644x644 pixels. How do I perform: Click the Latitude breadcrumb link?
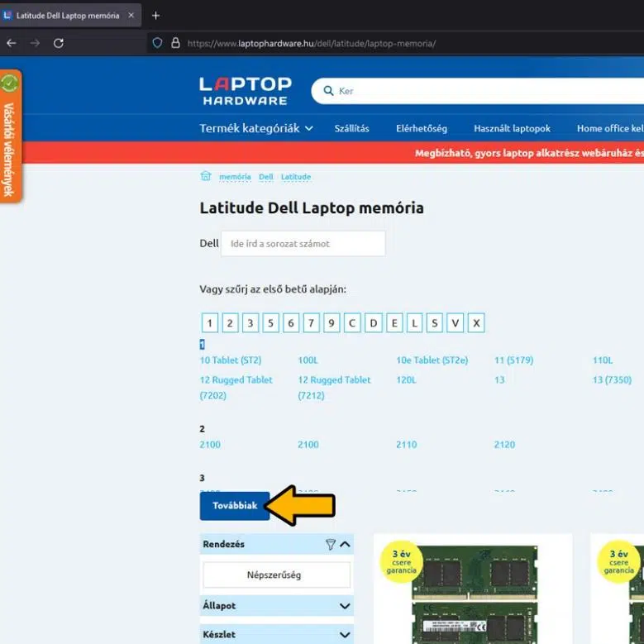(296, 177)
